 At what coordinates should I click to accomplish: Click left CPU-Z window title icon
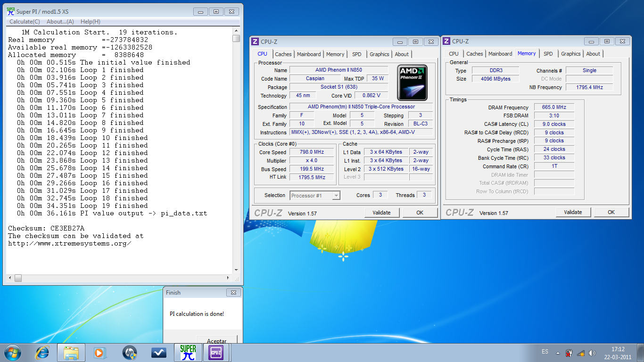coord(255,41)
